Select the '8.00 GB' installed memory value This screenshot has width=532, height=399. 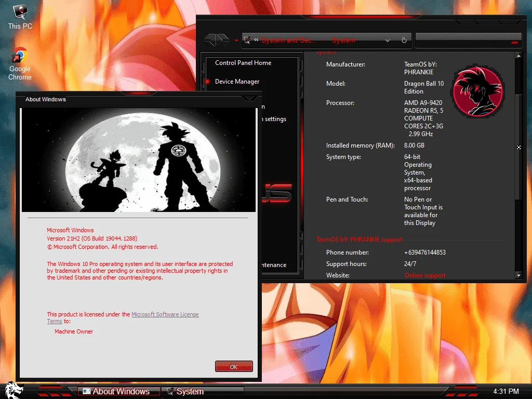pos(414,145)
